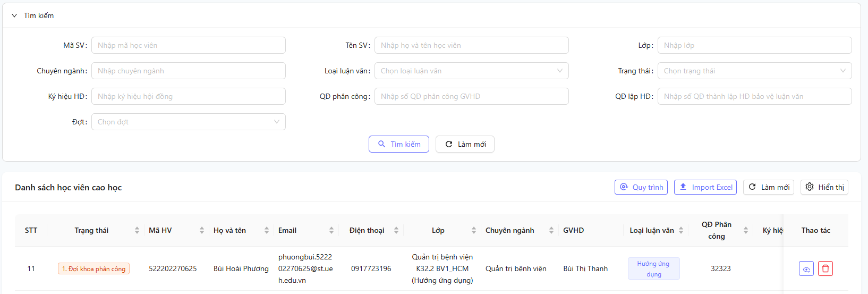Sort the Mã HV column
Image resolution: width=868 pixels, height=294 pixels.
click(202, 230)
